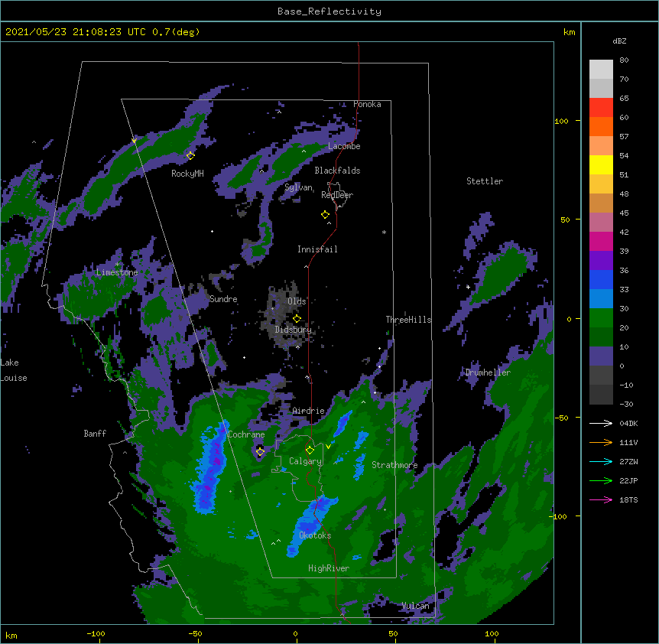
Task: Click the dBZ legend heading
Action: coord(619,41)
